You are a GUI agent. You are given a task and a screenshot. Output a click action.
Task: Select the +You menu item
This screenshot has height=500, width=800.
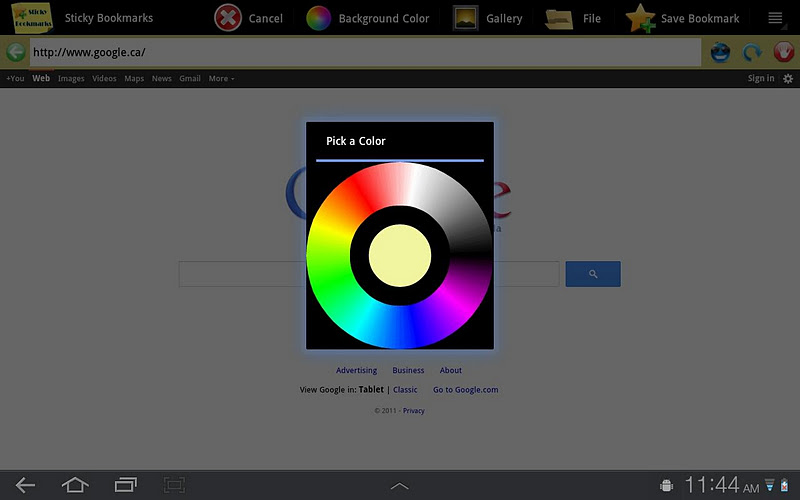click(15, 79)
